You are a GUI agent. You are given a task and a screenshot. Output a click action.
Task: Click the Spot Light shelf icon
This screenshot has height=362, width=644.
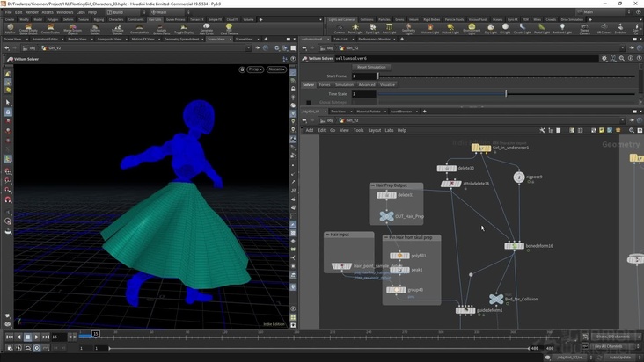[371, 28]
